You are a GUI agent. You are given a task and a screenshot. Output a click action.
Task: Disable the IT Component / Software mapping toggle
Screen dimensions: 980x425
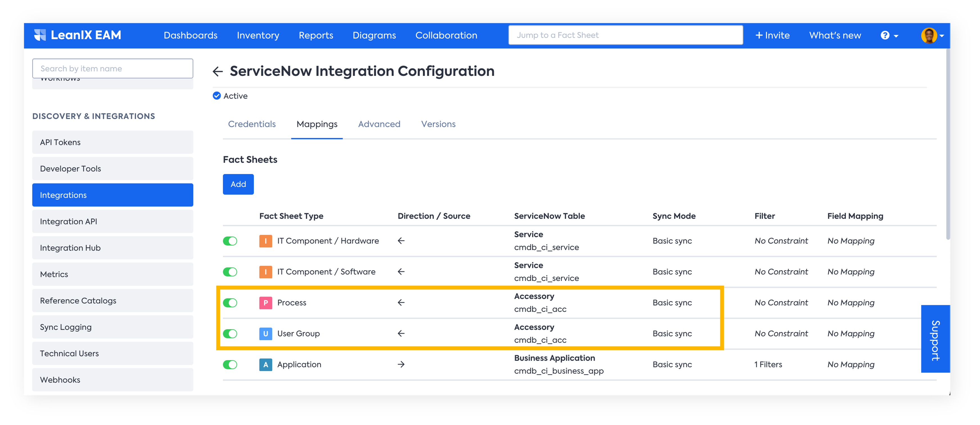230,272
